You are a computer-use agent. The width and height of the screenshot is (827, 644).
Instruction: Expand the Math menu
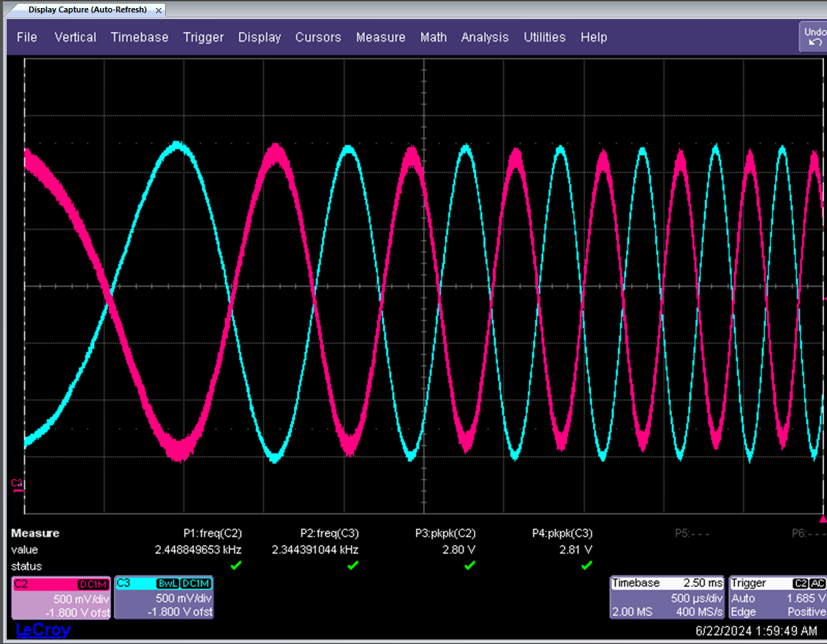click(x=433, y=37)
